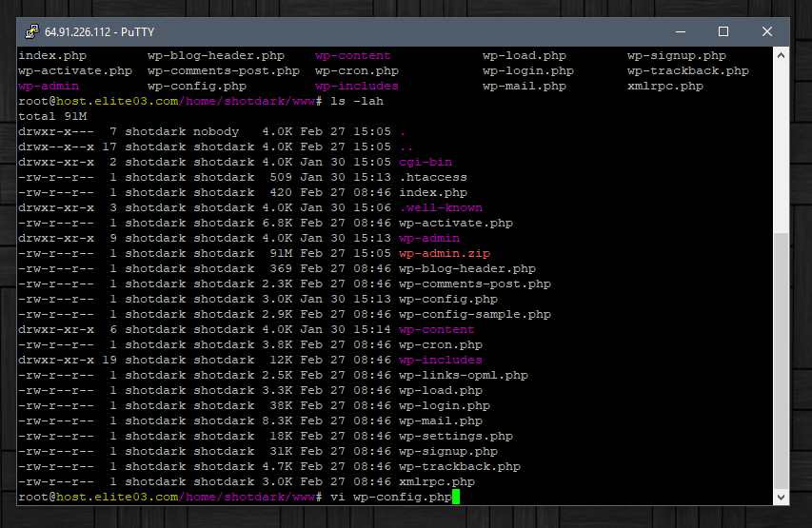Click wp-trackback.php in the top column listing
Viewport: 812px width, 528px height.
click(x=687, y=71)
